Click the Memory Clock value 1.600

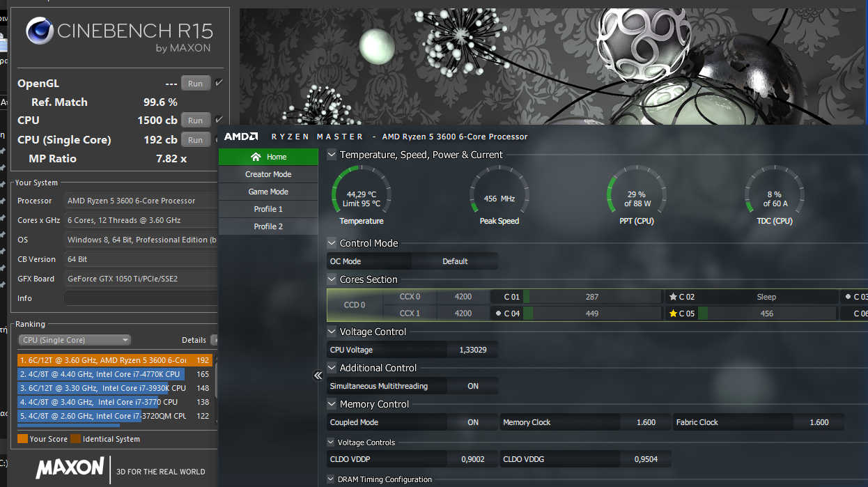tap(646, 422)
